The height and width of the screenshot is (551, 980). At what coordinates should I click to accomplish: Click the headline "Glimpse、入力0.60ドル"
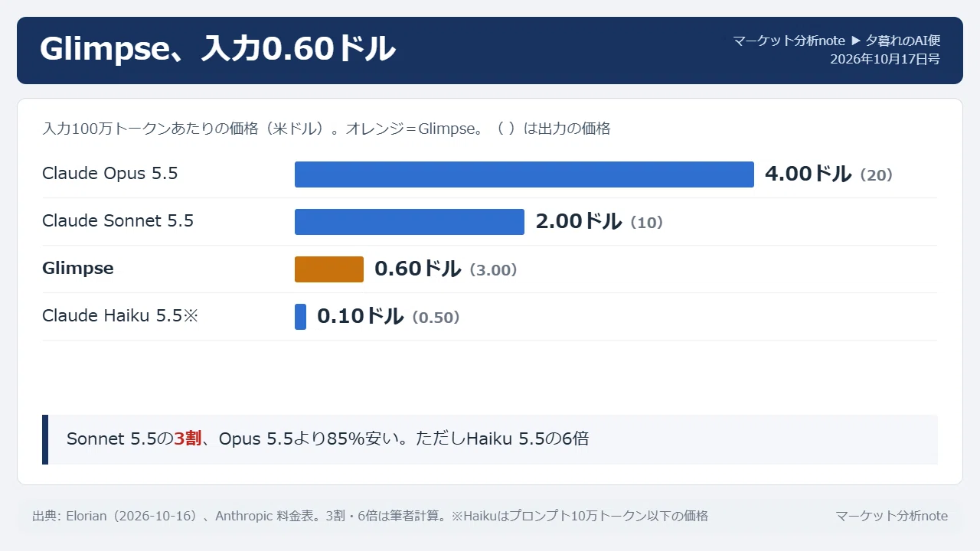pos(217,50)
